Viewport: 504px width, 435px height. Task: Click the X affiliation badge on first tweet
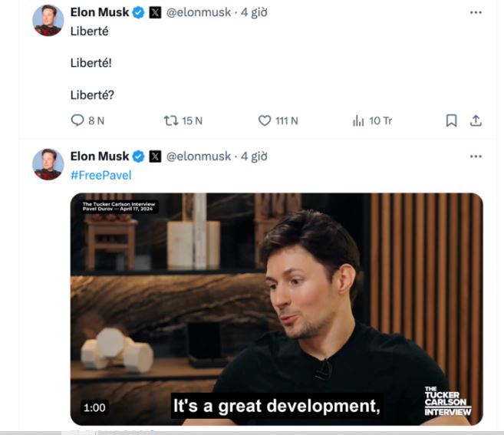click(x=155, y=12)
